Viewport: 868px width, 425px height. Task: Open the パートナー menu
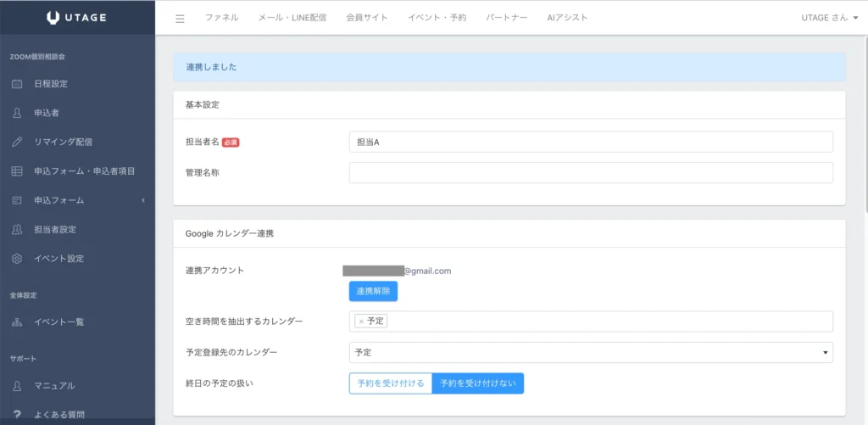pyautogui.click(x=507, y=18)
